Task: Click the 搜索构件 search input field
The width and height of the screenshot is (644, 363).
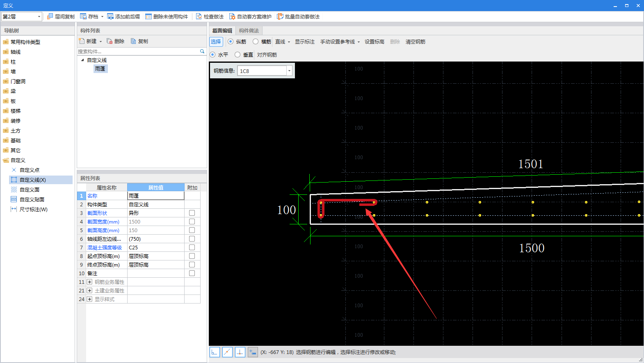Action: pos(138,51)
